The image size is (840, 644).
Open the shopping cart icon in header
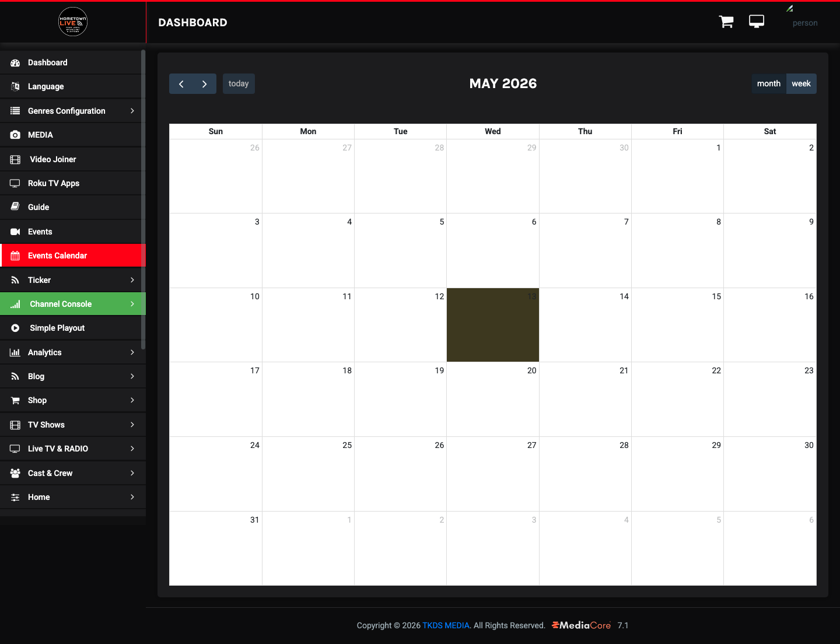pyautogui.click(x=726, y=22)
